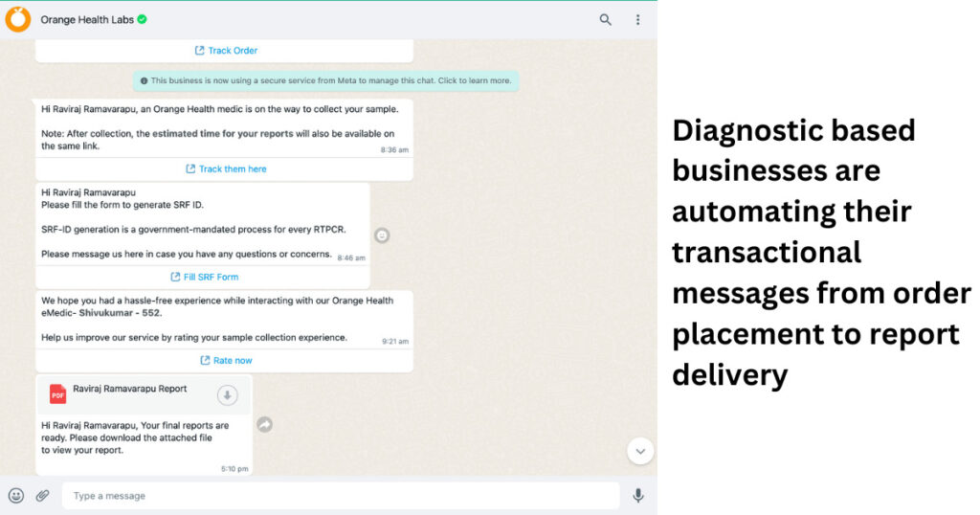Click the final reports are ready message

click(135, 437)
